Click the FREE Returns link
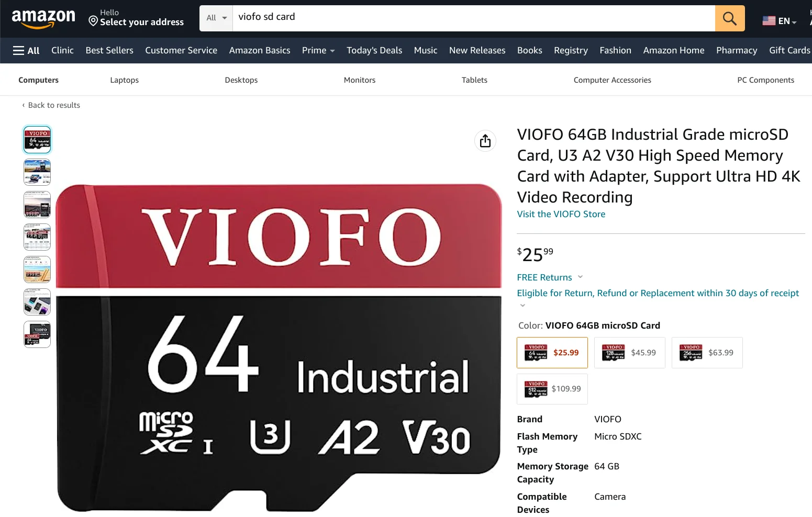 (x=544, y=277)
